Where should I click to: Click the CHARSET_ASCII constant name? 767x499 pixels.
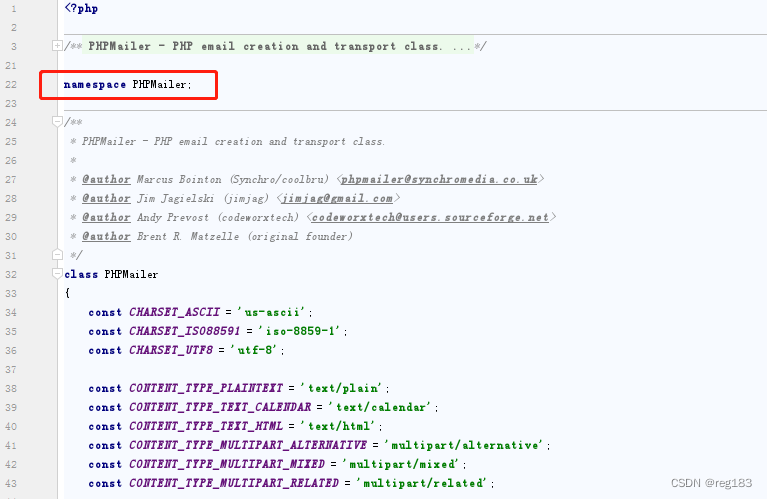(x=175, y=312)
